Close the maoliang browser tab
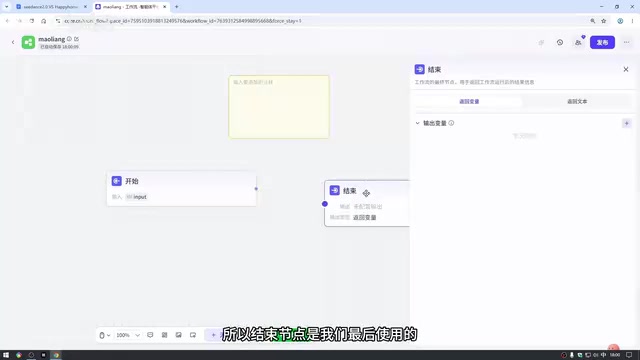This screenshot has height=360, width=640. tap(164, 7)
